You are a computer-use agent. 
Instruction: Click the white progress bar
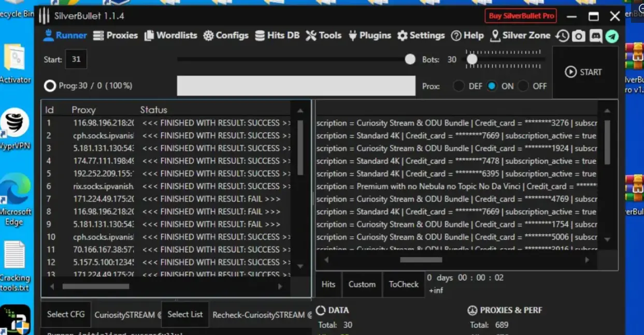point(296,86)
